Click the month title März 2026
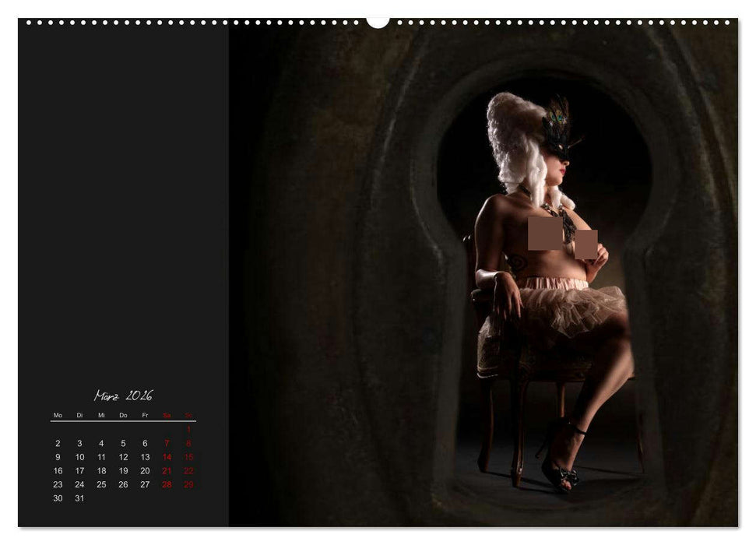The height and width of the screenshot is (545, 756). click(122, 396)
